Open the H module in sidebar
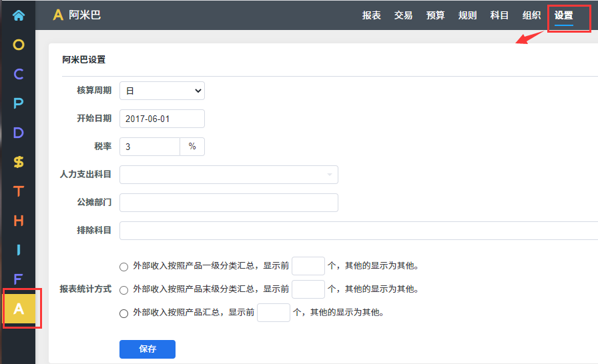The width and height of the screenshot is (598, 364). [x=18, y=221]
